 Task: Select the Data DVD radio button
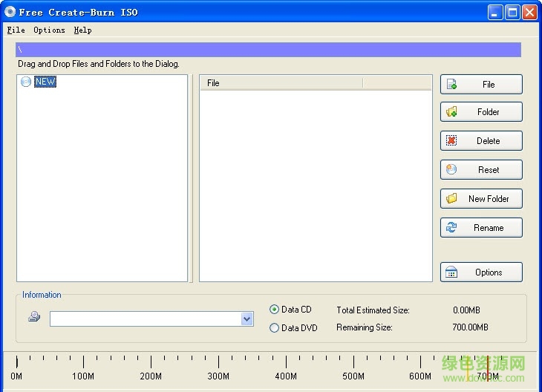[x=275, y=327]
